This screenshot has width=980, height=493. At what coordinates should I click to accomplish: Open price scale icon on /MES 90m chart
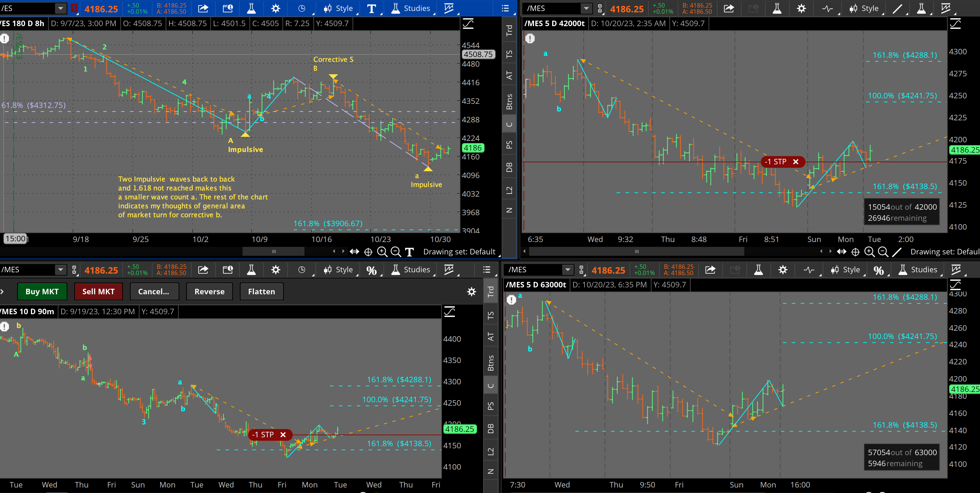tap(450, 312)
